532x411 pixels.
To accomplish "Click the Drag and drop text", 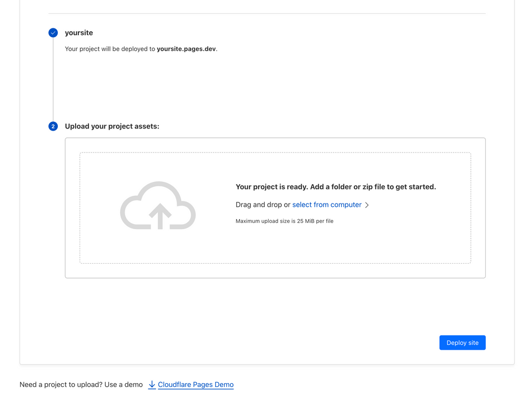I will (262, 205).
